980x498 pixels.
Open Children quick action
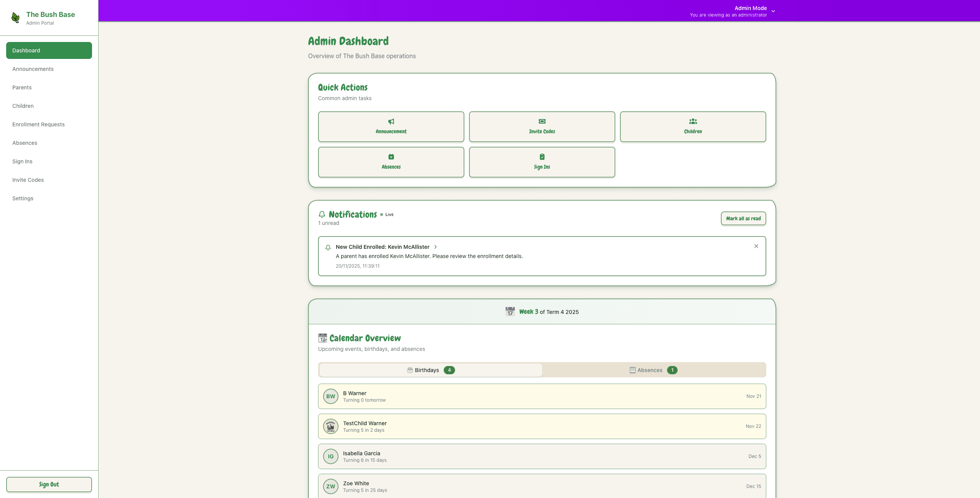coord(693,127)
